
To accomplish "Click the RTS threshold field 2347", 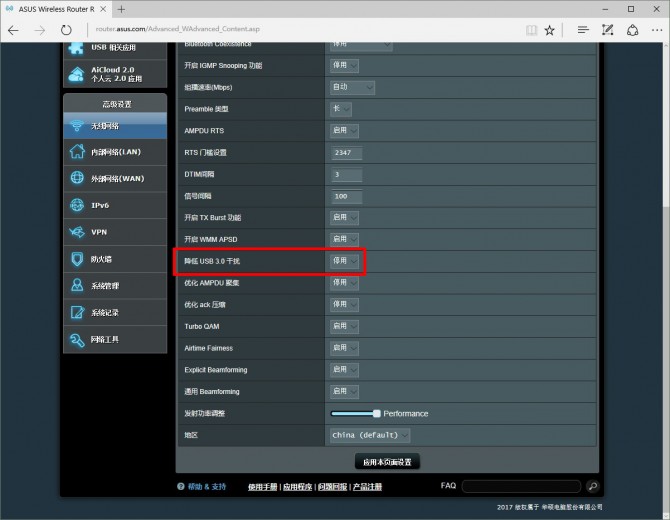I will pyautogui.click(x=347, y=153).
